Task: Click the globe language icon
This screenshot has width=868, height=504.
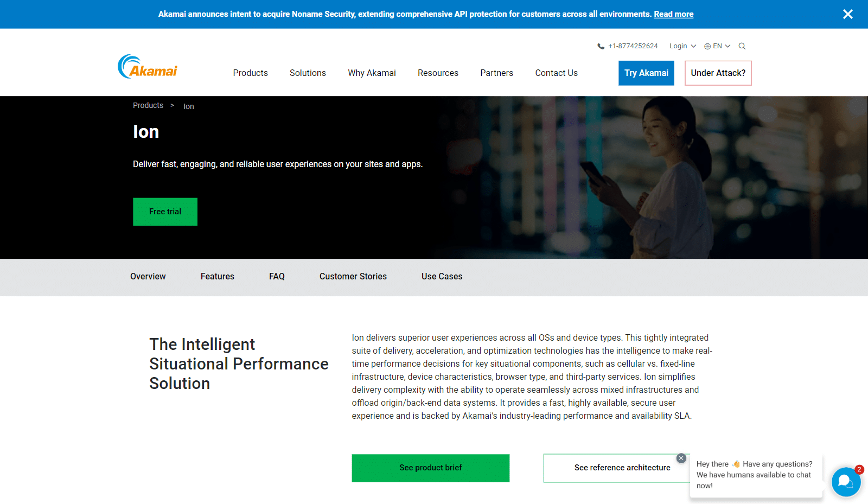Action: (x=707, y=46)
